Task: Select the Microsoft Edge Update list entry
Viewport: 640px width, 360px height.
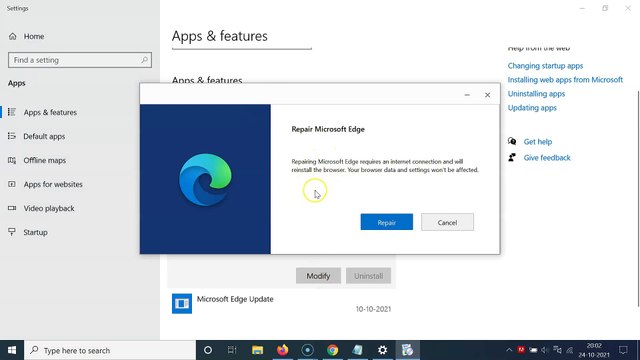Action: tap(282, 304)
